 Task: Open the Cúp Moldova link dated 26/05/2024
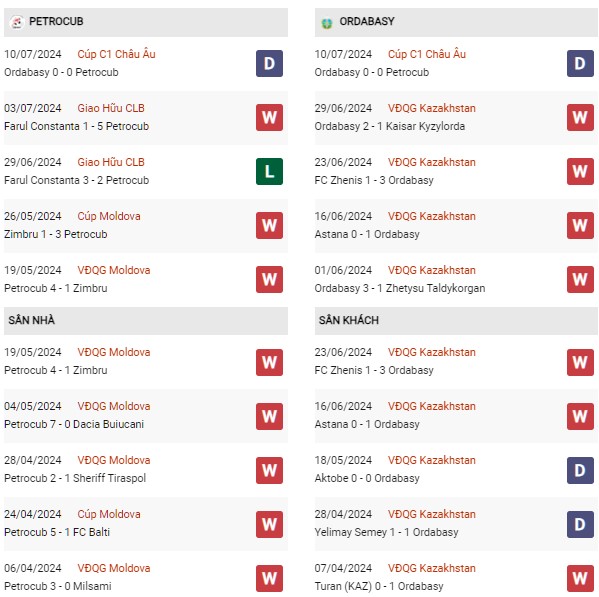(109, 216)
